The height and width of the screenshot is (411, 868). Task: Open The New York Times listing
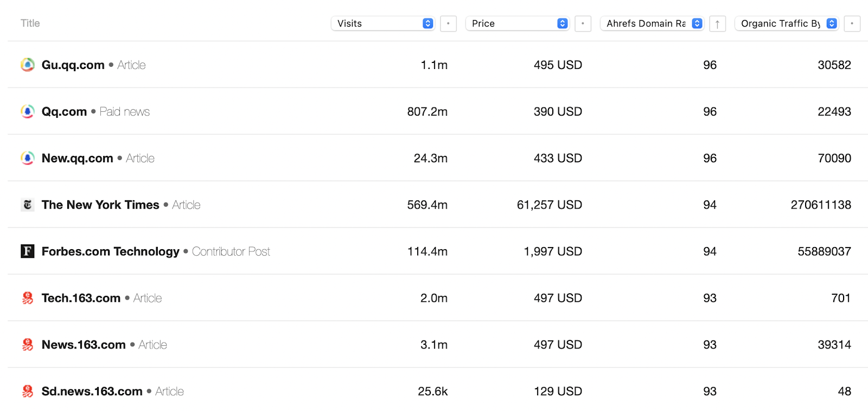point(100,205)
